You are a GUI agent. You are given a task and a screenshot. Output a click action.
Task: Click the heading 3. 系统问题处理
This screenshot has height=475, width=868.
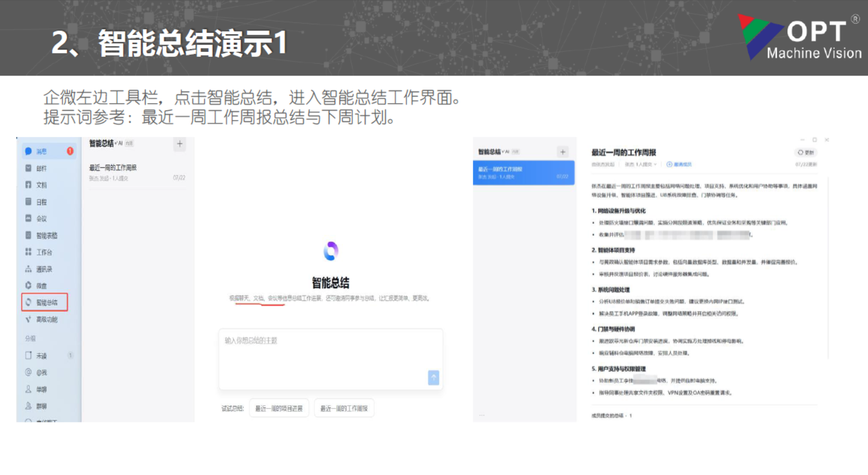click(611, 290)
